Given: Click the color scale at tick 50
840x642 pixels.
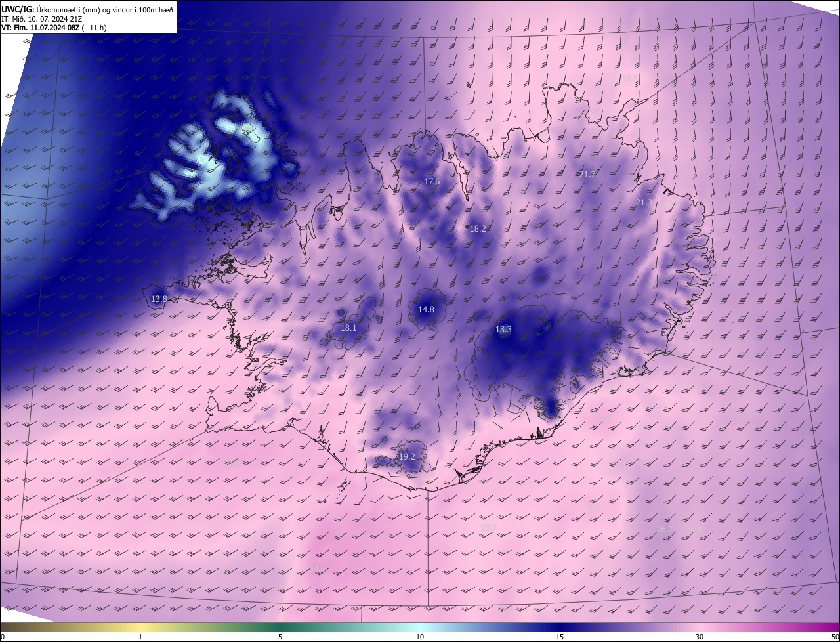Looking at the screenshot, I should click(x=835, y=637).
